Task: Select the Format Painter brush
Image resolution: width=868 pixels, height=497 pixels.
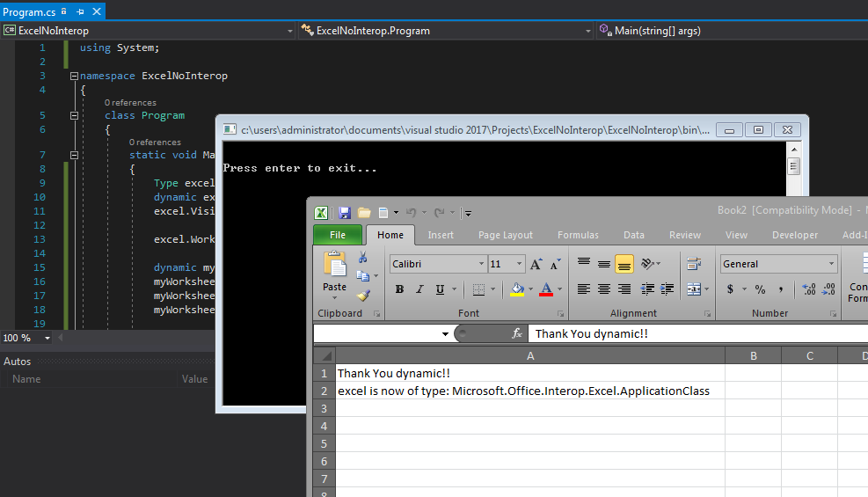Action: point(363,295)
